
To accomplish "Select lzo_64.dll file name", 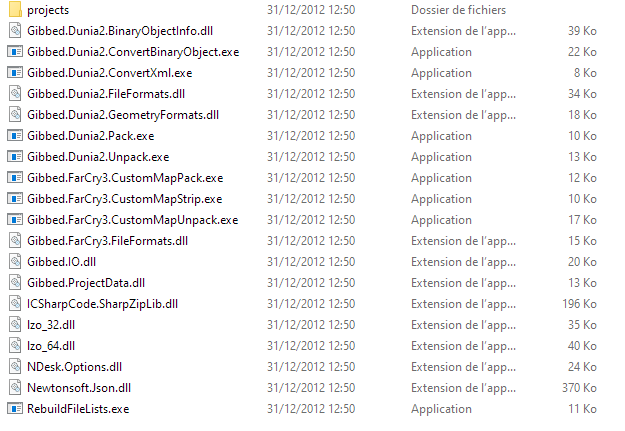I will [51, 346].
